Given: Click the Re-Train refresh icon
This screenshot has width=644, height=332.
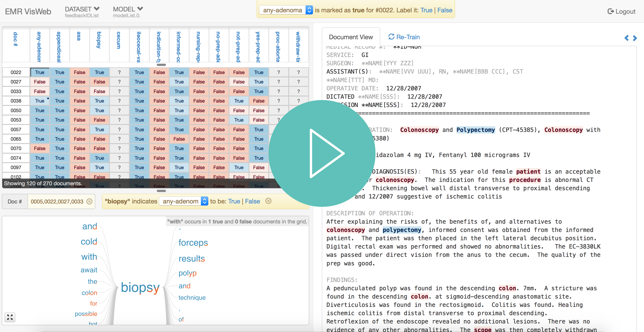Looking at the screenshot, I should pyautogui.click(x=391, y=37).
